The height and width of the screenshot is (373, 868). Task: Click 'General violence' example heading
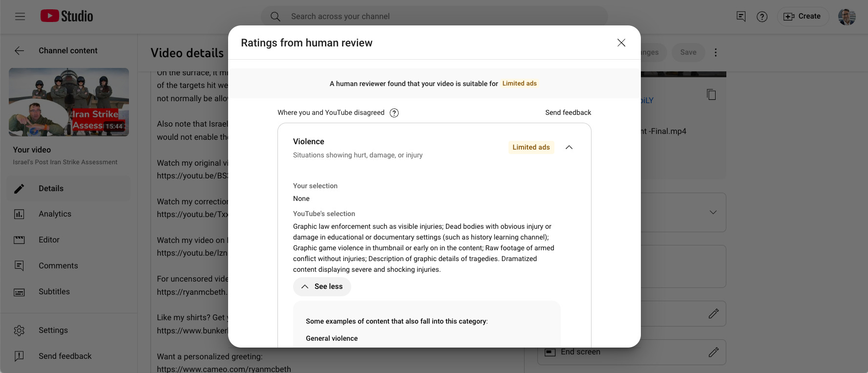coord(332,338)
